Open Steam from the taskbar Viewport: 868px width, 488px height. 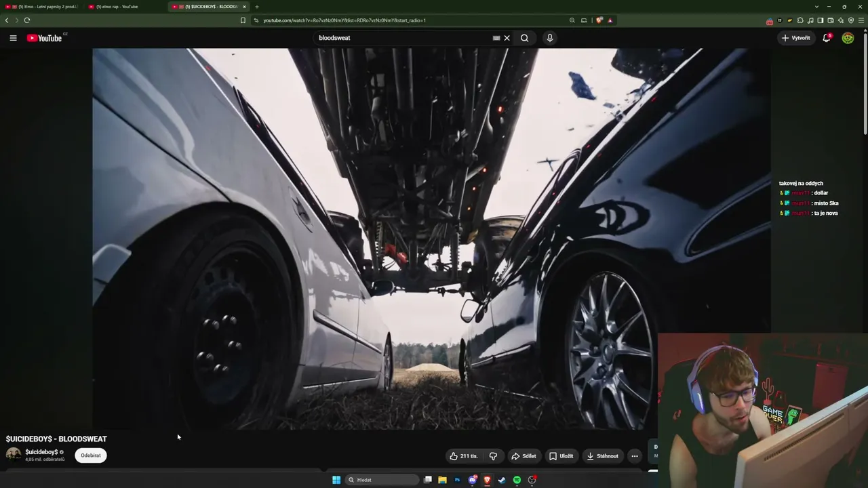[x=502, y=480]
